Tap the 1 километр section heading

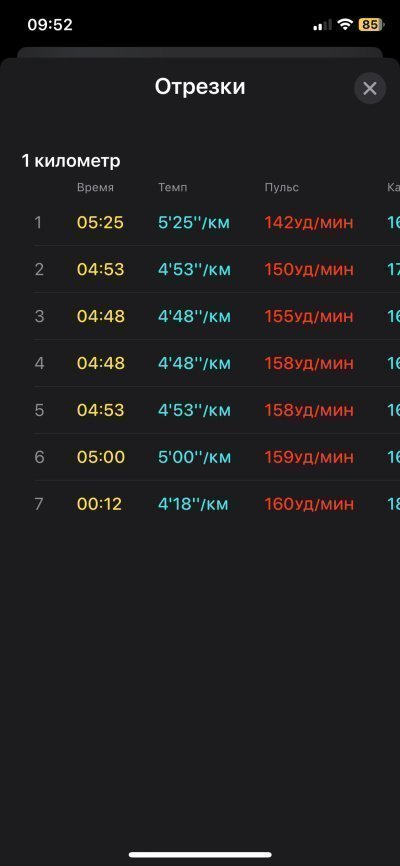(71, 161)
